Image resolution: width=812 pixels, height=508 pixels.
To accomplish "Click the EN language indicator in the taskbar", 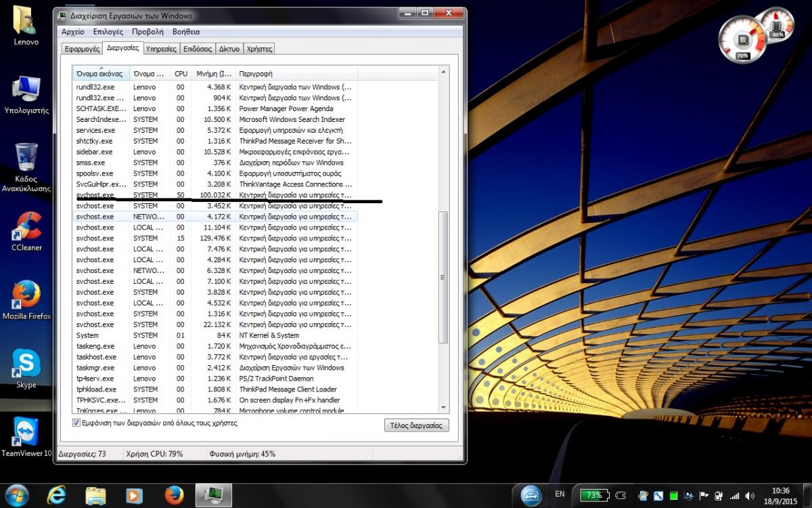I will click(x=560, y=494).
